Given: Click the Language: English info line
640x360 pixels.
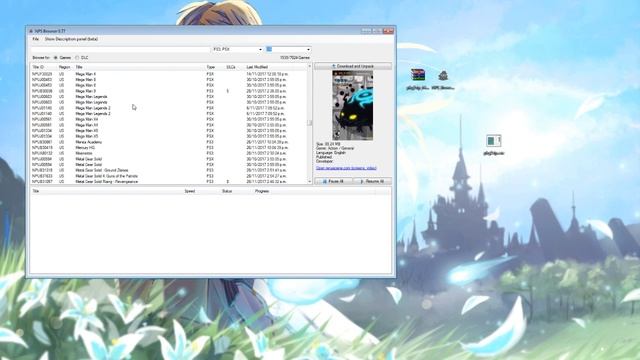Looking at the screenshot, I should click(x=331, y=153).
